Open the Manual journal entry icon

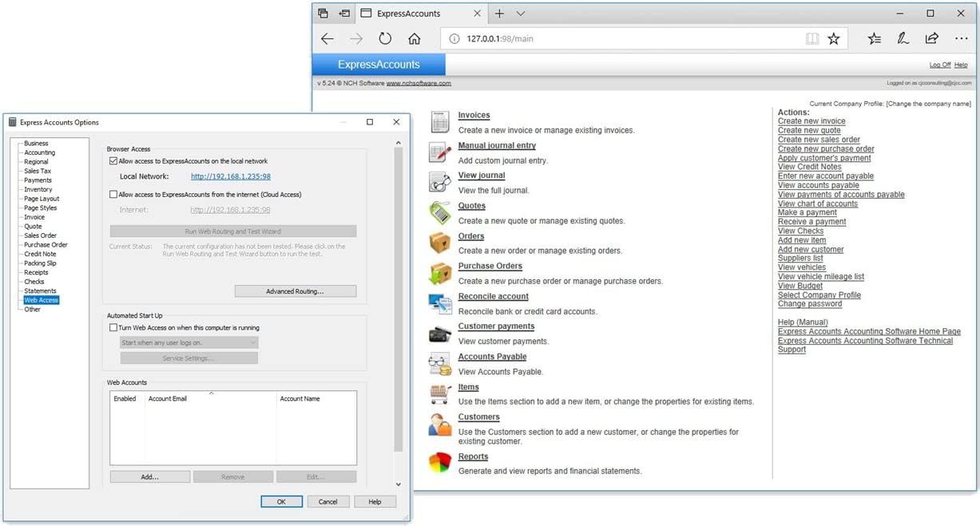439,152
